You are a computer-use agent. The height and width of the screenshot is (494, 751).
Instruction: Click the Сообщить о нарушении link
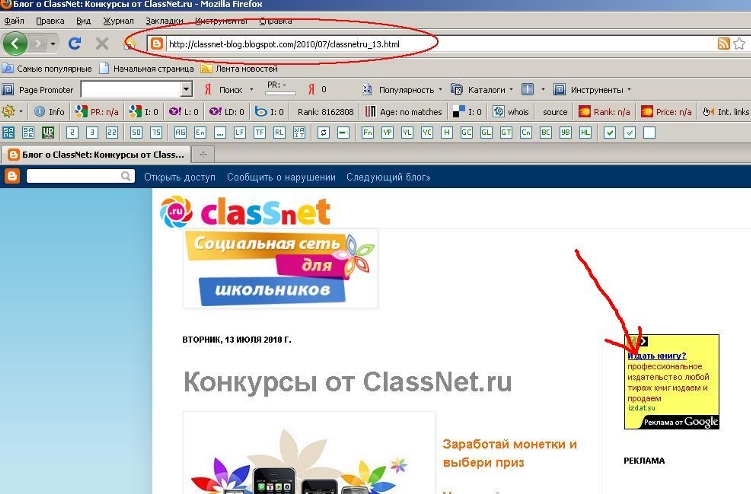point(281,177)
